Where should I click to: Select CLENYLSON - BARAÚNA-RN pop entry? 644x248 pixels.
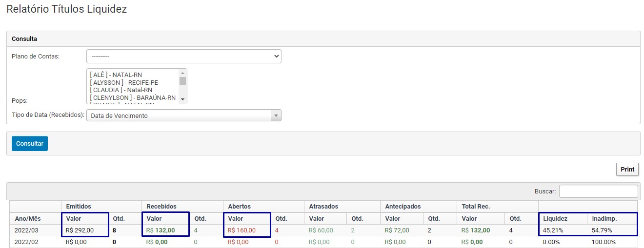tap(132, 97)
